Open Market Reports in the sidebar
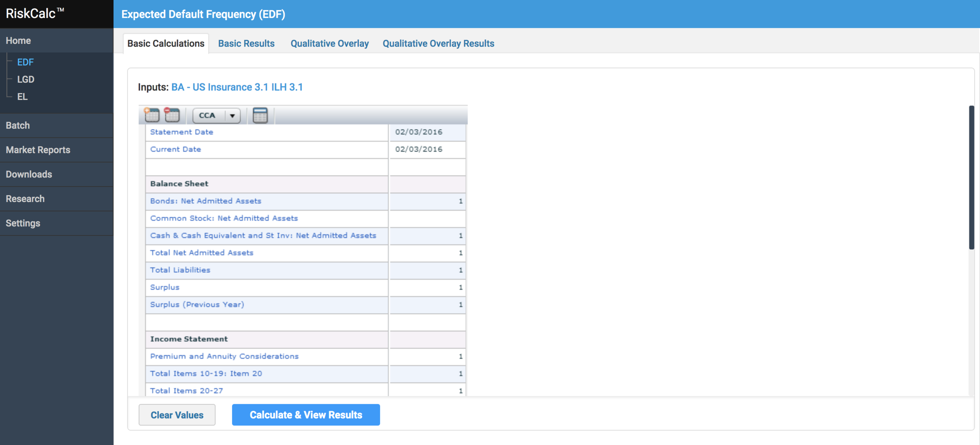The height and width of the screenshot is (445, 980). pyautogui.click(x=57, y=150)
